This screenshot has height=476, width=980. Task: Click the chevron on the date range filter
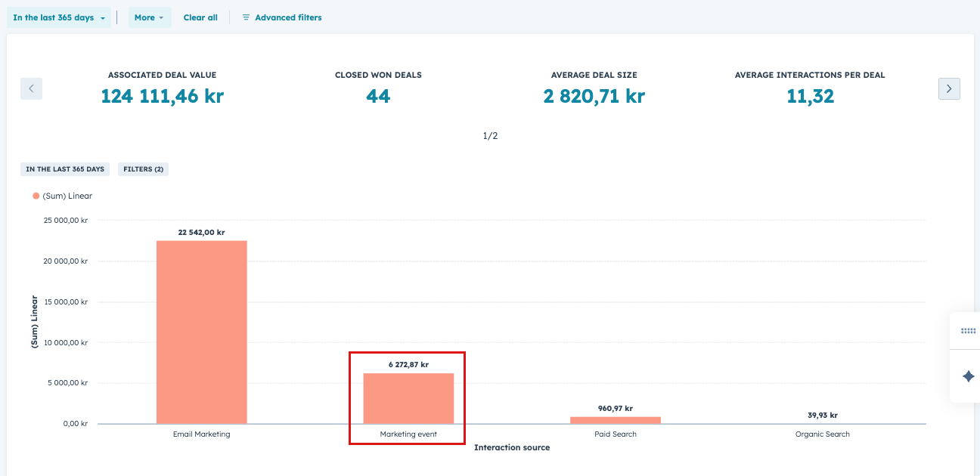click(x=101, y=17)
